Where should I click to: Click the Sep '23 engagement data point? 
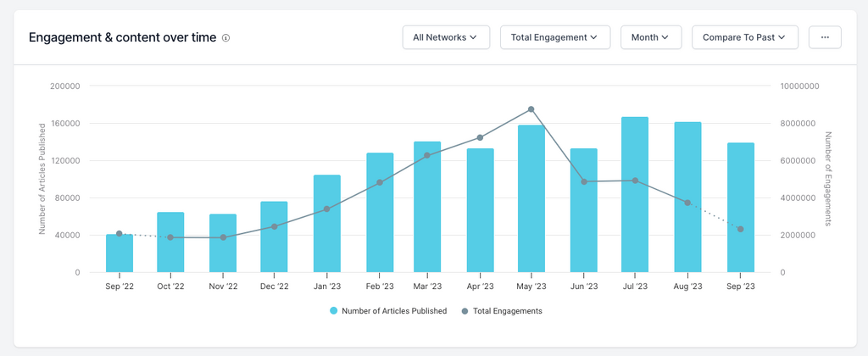pos(741,230)
